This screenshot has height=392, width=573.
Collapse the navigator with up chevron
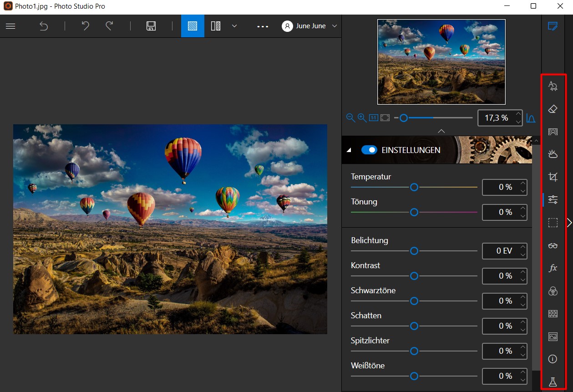441,131
